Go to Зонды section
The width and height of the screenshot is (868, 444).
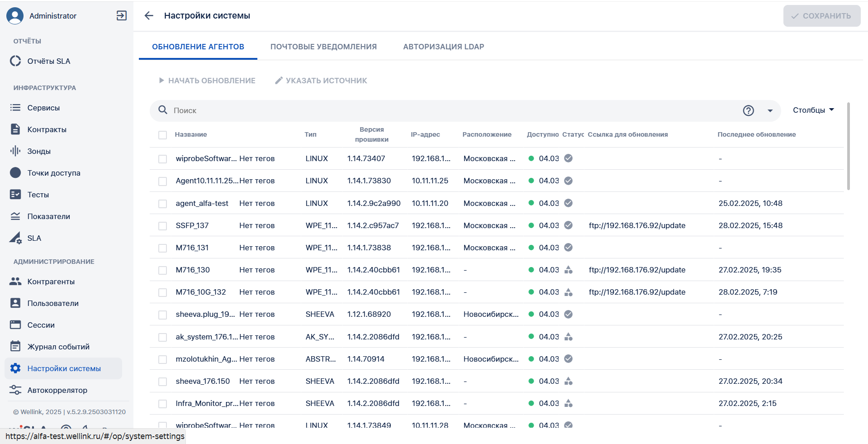pos(39,151)
